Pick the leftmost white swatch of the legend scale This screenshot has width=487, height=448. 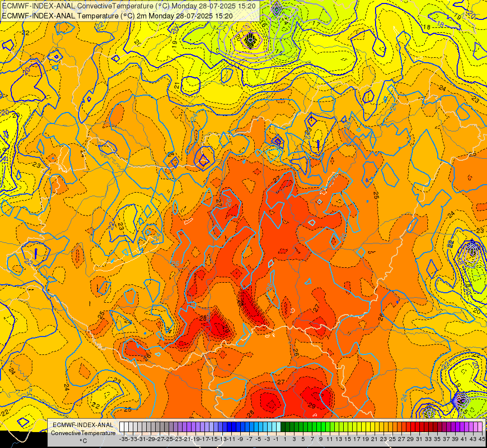(122, 427)
